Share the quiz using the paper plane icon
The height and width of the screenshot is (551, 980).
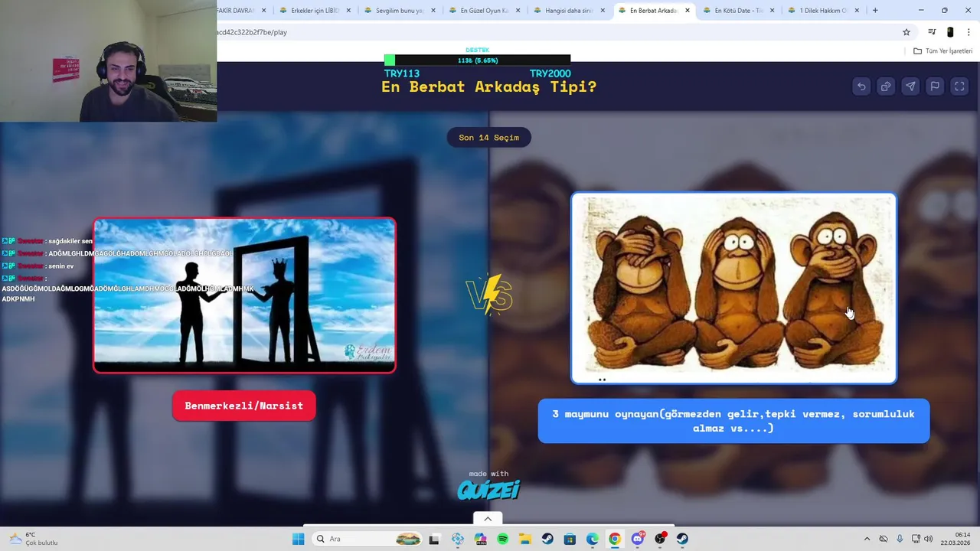pyautogui.click(x=910, y=86)
